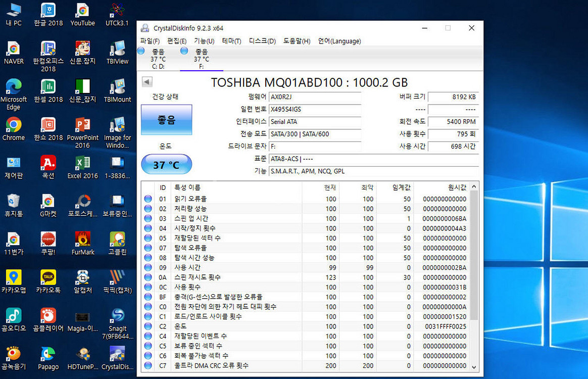This screenshot has height=379, width=588.
Task: Select the C5 보류 중인 섹터 수 row
Action: click(305, 346)
